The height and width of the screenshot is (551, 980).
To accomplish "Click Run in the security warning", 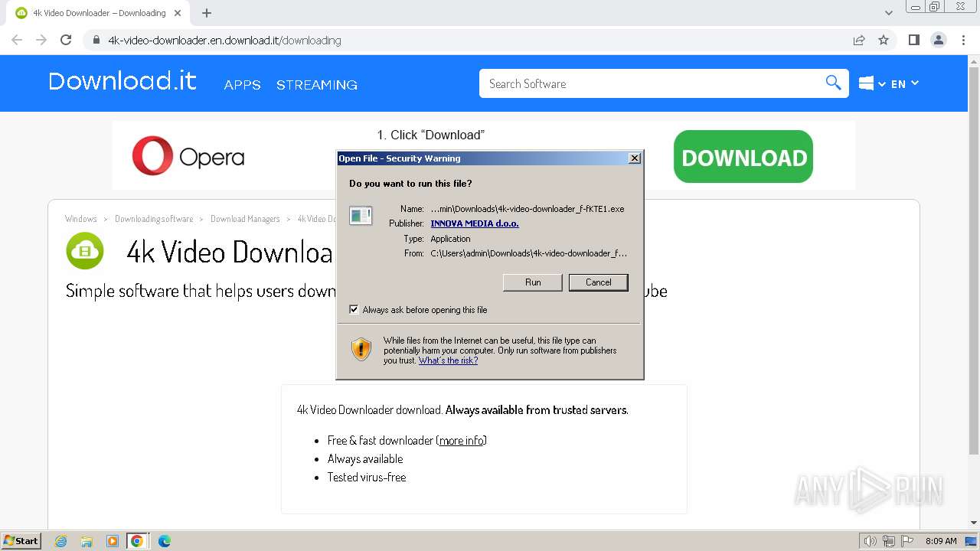I will coord(533,282).
